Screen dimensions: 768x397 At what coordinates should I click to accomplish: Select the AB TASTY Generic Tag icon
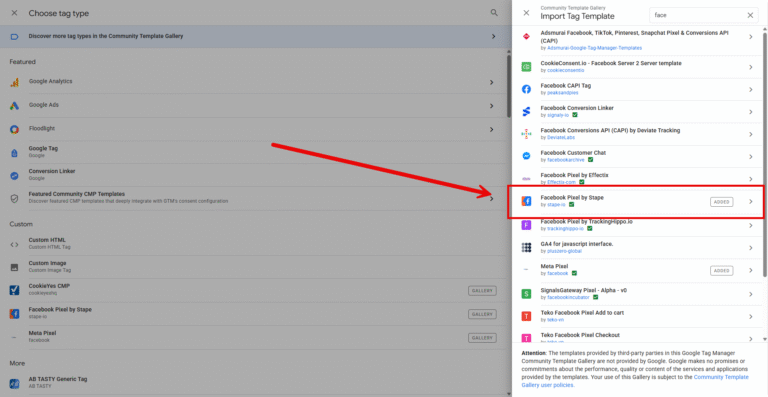(x=14, y=383)
